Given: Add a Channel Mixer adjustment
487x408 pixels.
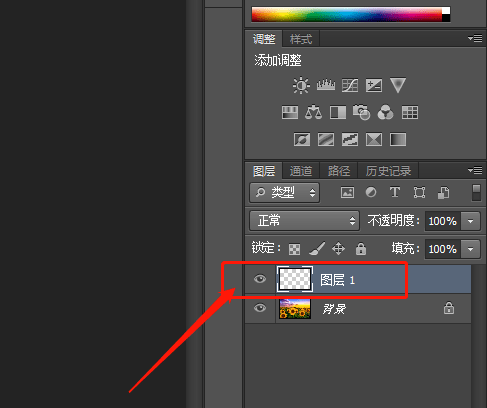Looking at the screenshot, I should pos(385,112).
